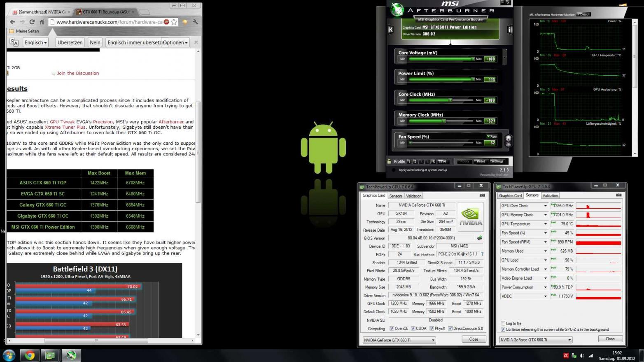The height and width of the screenshot is (362, 644).
Task: Click the Afterburner star logo
Action: (397, 9)
